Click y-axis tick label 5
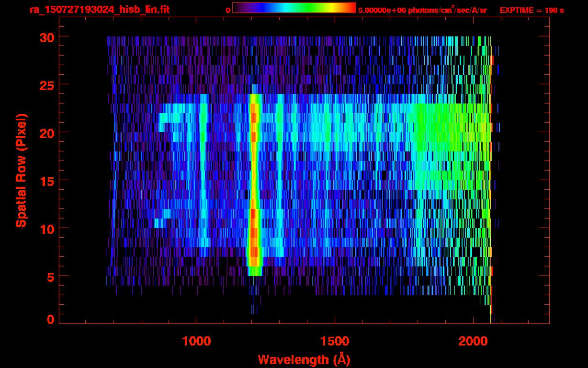 (51, 276)
